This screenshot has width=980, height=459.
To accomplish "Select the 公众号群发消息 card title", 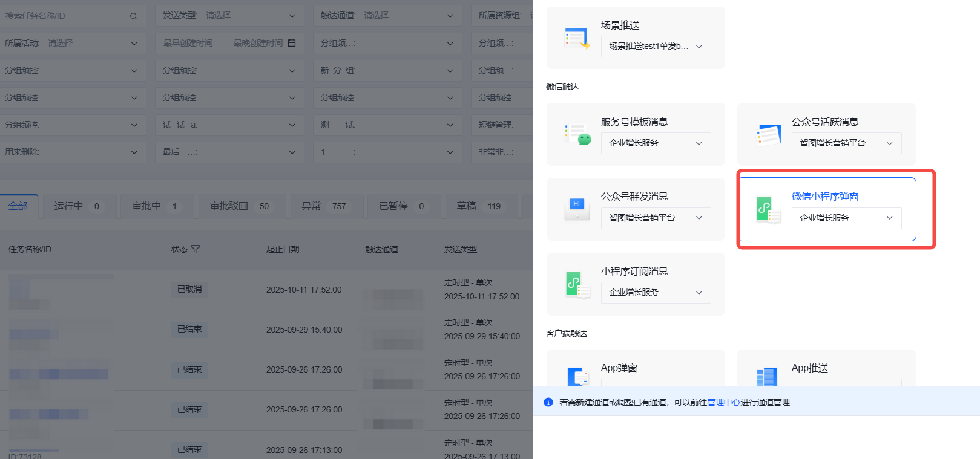I will pos(634,196).
